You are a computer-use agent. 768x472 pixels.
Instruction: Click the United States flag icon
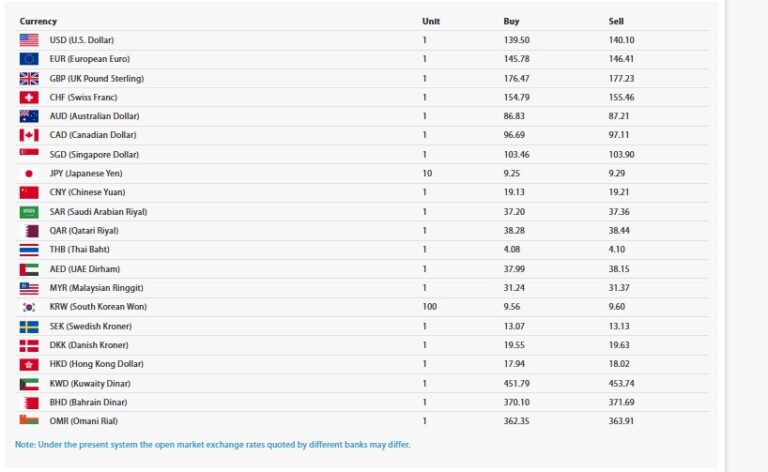(29, 40)
